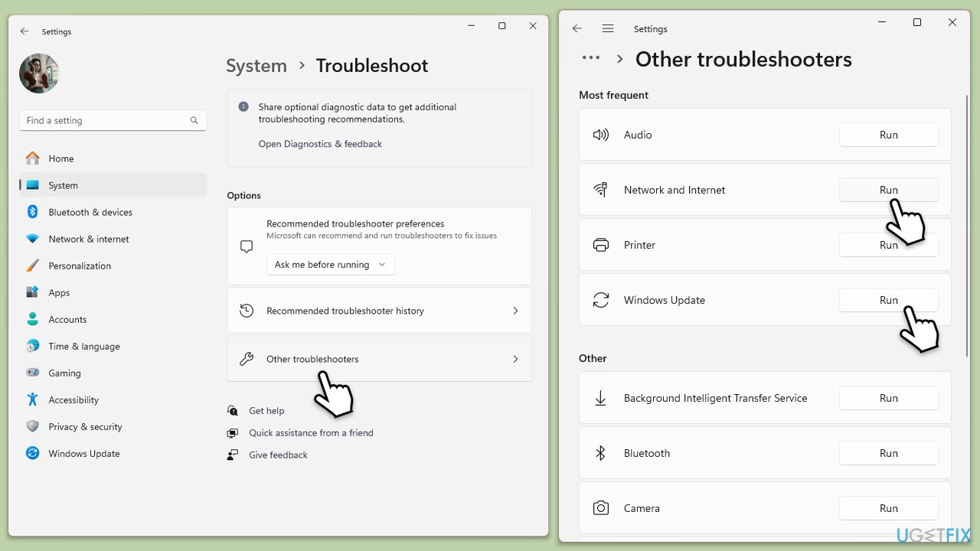Run the Printer troubleshooter
This screenshot has height=551, width=980.
coord(888,245)
